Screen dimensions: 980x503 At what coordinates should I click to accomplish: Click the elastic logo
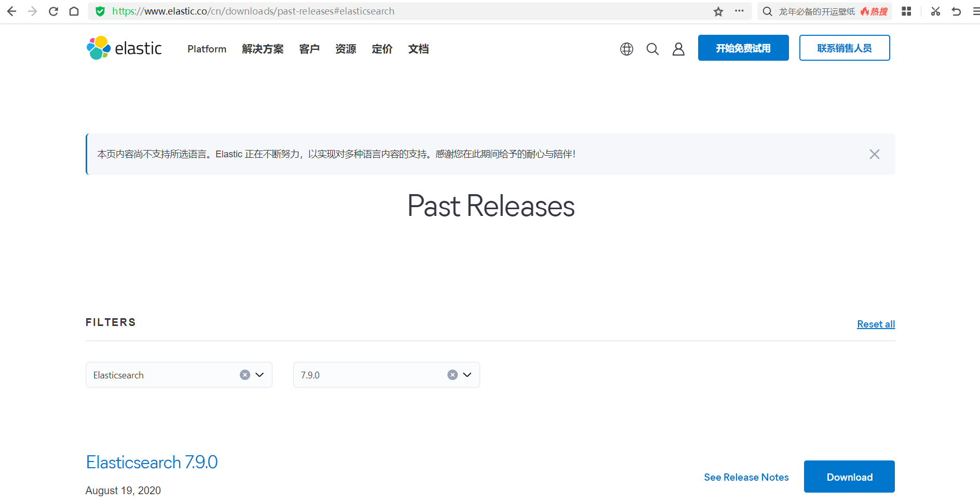pos(124,48)
